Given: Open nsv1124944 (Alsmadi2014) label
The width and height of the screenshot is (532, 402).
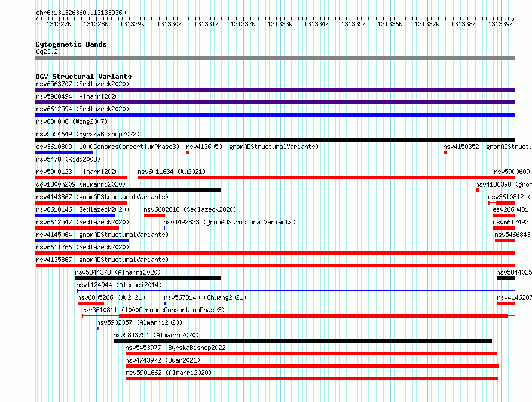Looking at the screenshot, I should (119, 285).
